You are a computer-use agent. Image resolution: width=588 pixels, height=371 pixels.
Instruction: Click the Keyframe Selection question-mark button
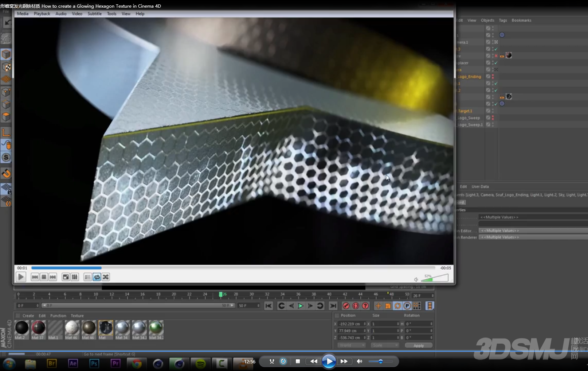point(365,306)
